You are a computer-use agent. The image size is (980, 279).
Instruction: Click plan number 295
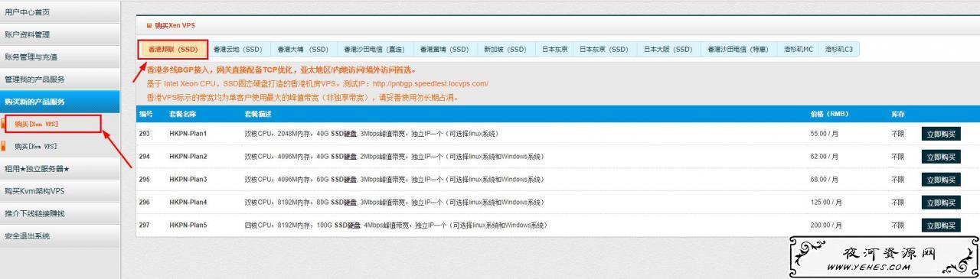(x=144, y=180)
